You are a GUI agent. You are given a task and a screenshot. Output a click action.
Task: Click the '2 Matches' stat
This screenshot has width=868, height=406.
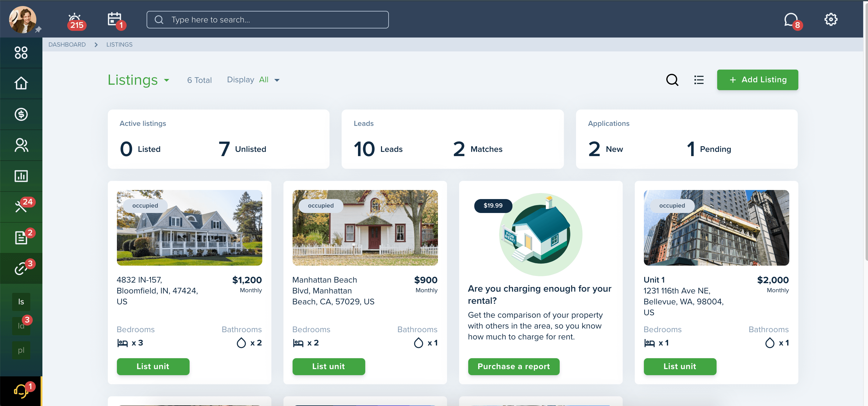[478, 149]
